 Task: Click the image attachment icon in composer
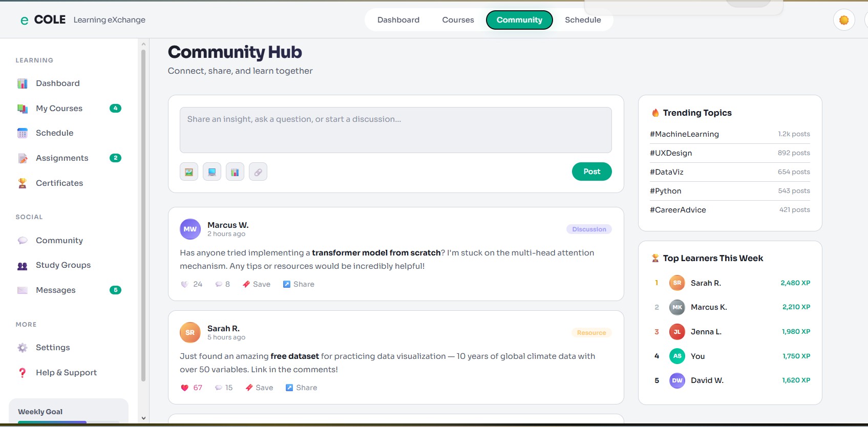189,172
